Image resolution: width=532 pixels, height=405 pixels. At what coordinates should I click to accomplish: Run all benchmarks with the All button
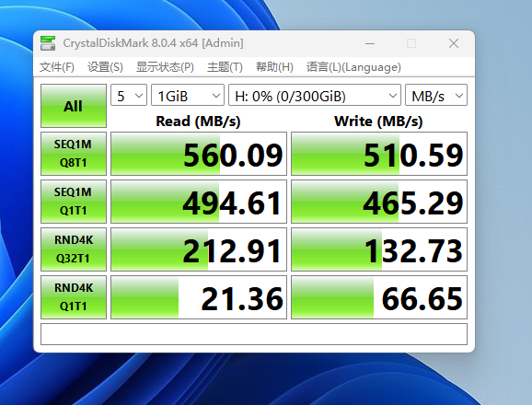tap(74, 106)
